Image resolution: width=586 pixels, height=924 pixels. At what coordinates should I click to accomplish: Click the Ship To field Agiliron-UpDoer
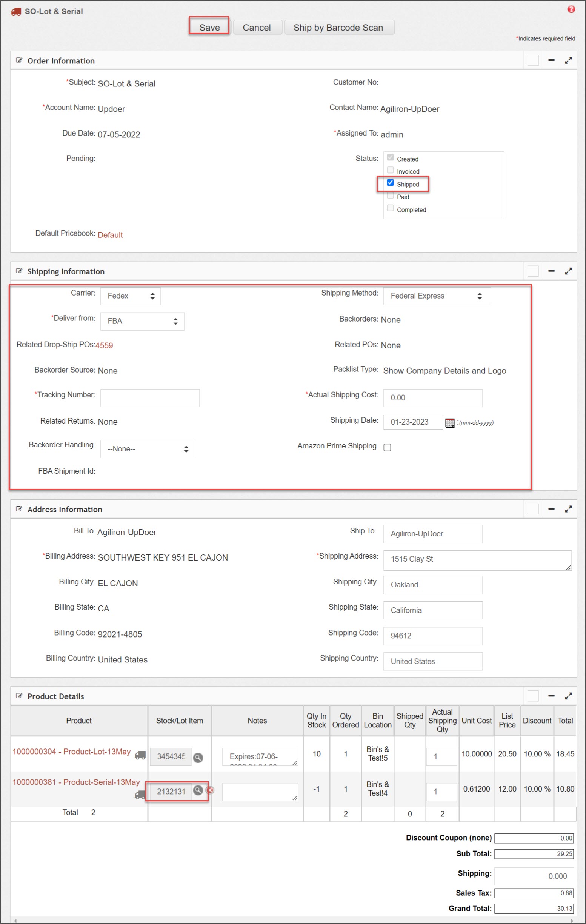click(433, 534)
